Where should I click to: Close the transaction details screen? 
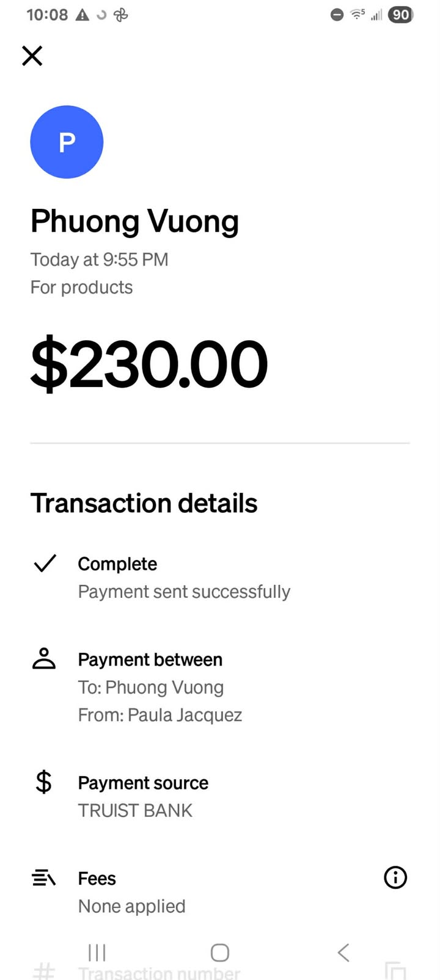(x=32, y=56)
